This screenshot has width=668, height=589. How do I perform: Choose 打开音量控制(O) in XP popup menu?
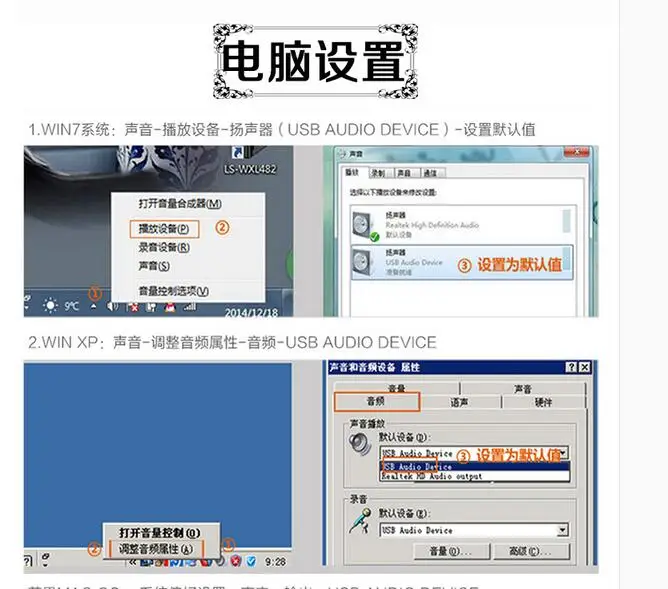pos(160,532)
